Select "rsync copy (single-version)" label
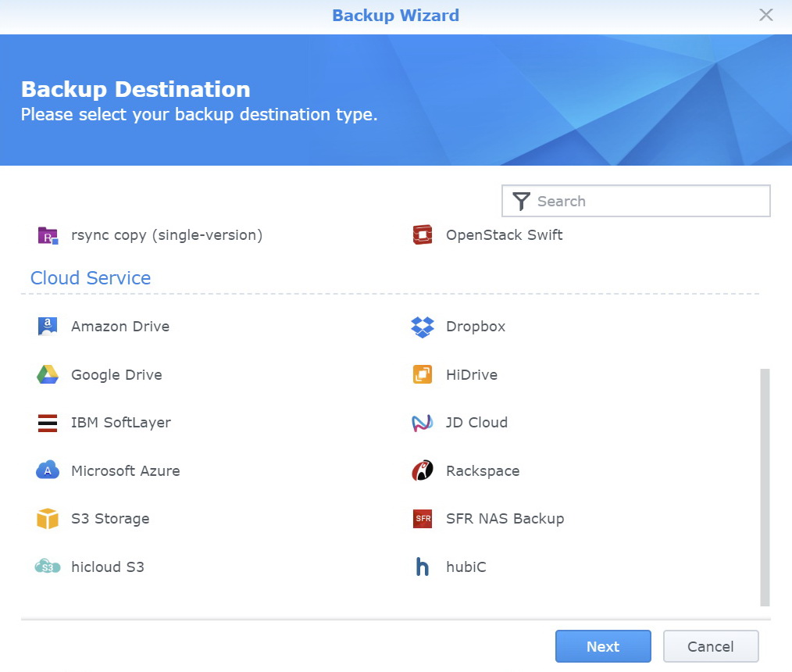The width and height of the screenshot is (792, 672). tap(166, 235)
